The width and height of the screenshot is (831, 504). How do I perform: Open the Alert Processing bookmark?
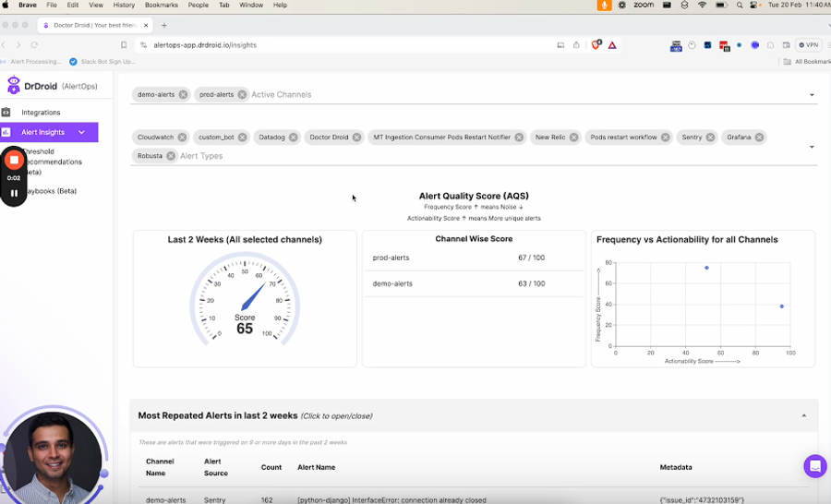(30, 62)
